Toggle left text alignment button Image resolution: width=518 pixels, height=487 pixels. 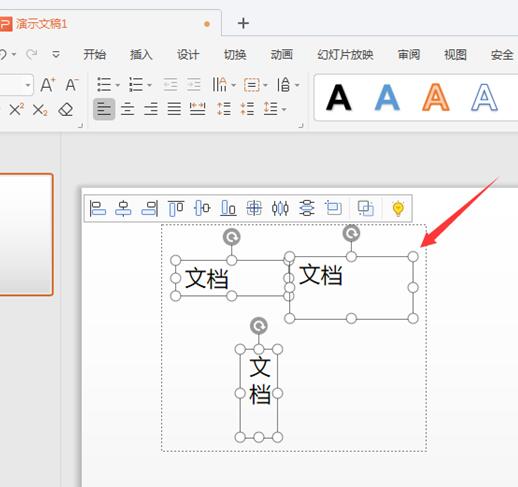104,109
